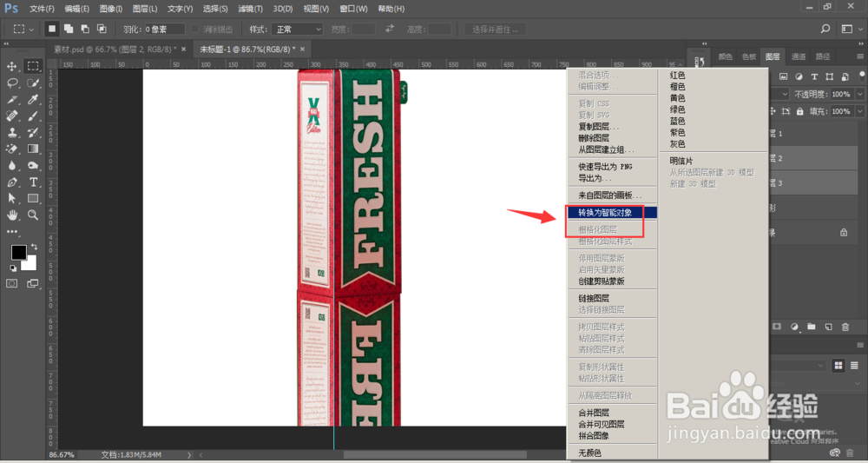Image resolution: width=868 pixels, height=463 pixels.
Task: Select the Zoom tool
Action: (x=33, y=215)
